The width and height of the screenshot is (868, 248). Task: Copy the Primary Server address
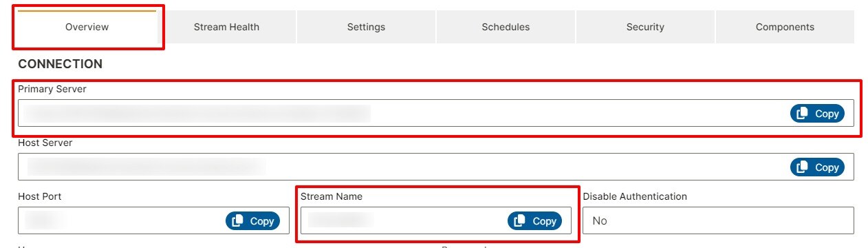pos(817,114)
